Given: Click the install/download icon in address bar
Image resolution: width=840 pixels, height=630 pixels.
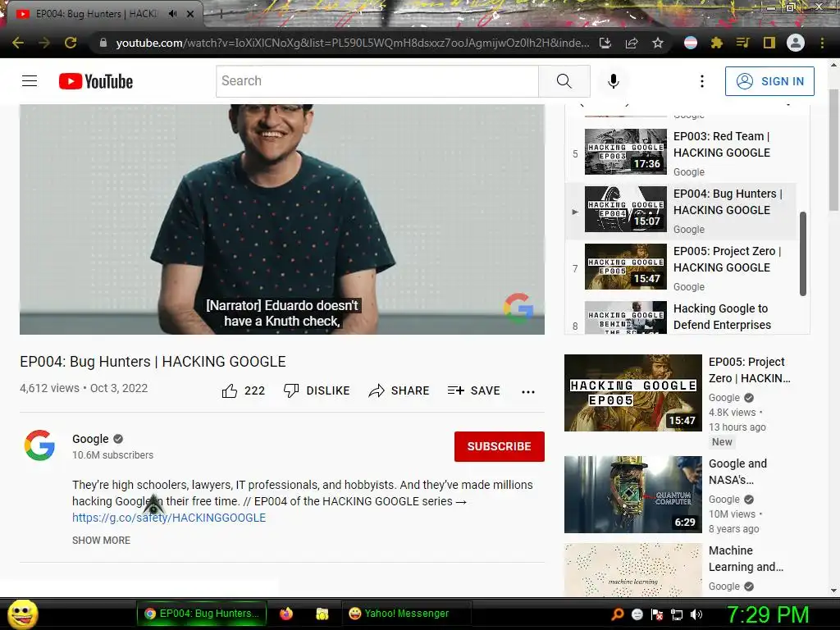Looking at the screenshot, I should tap(605, 43).
